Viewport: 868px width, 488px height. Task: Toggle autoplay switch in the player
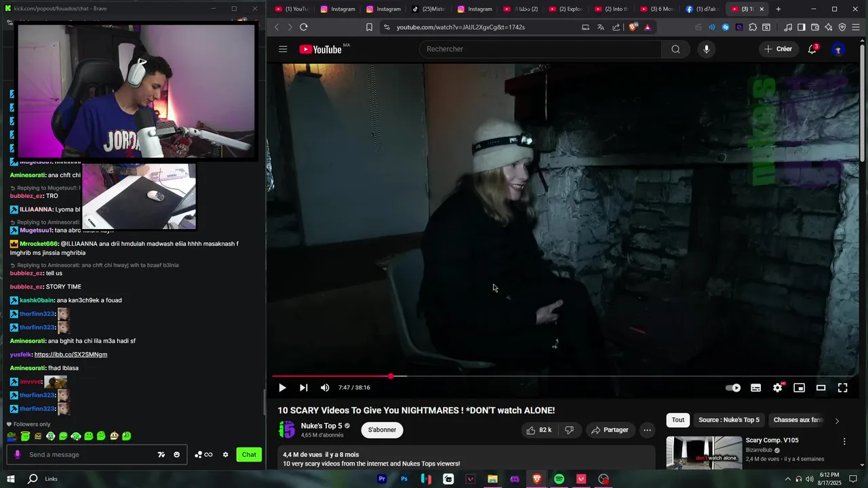point(733,388)
